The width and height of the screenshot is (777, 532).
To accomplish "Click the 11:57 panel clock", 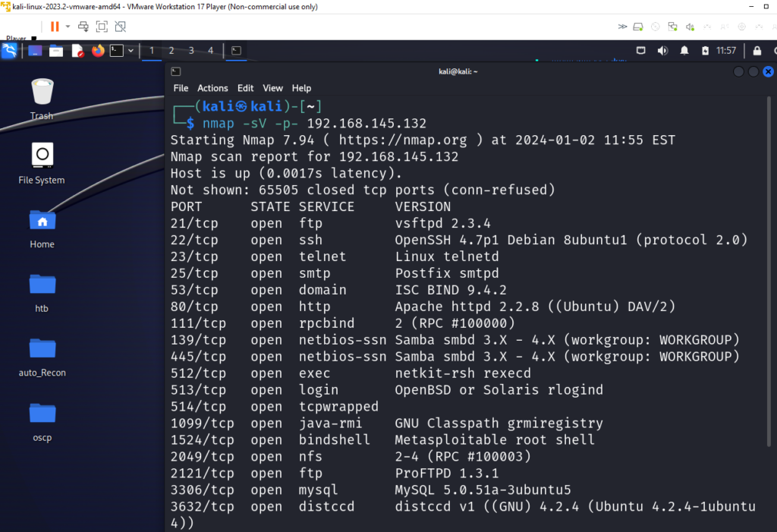I will pyautogui.click(x=726, y=51).
